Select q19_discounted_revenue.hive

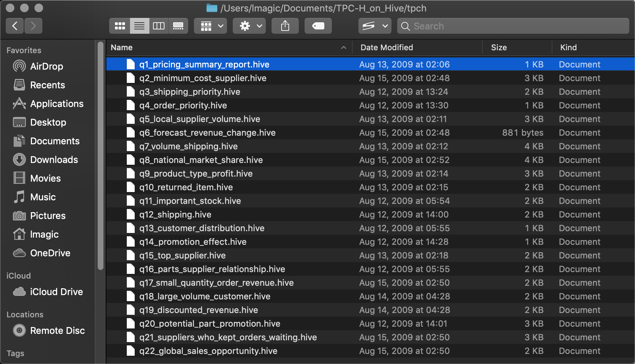(370, 310)
